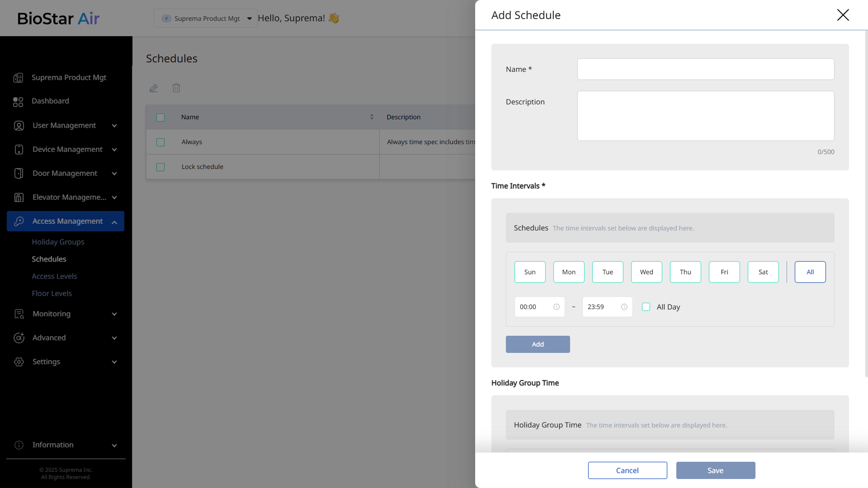This screenshot has width=868, height=488.
Task: Click the Cancel button
Action: [x=627, y=470]
